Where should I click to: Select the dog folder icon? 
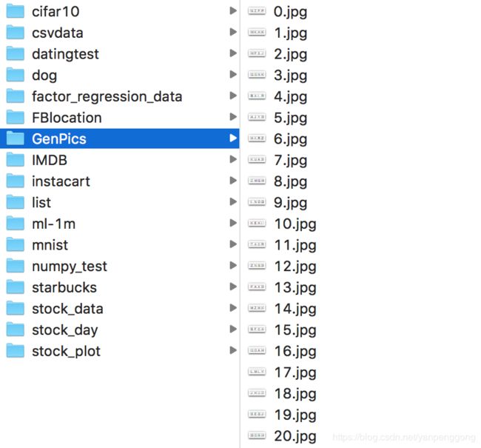(x=15, y=75)
